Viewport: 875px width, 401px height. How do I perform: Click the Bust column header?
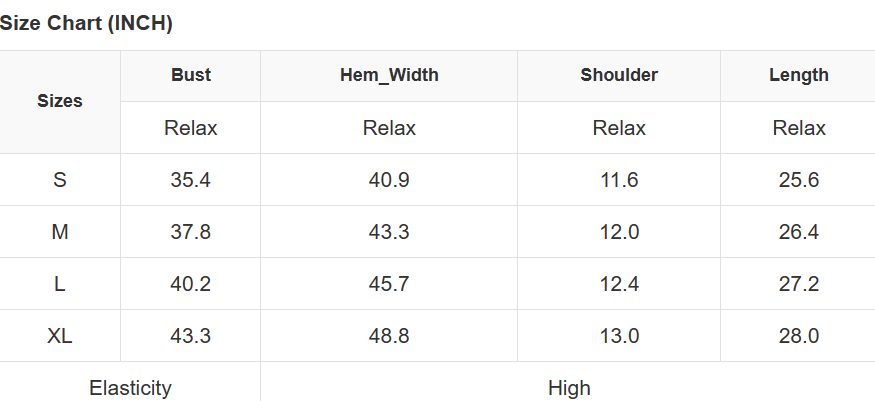(x=191, y=75)
